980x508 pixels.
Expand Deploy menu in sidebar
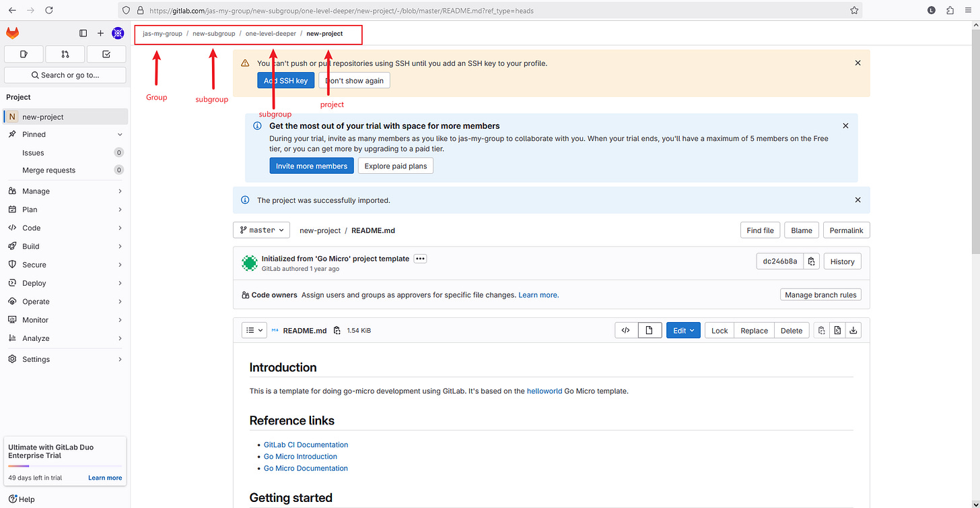(65, 283)
